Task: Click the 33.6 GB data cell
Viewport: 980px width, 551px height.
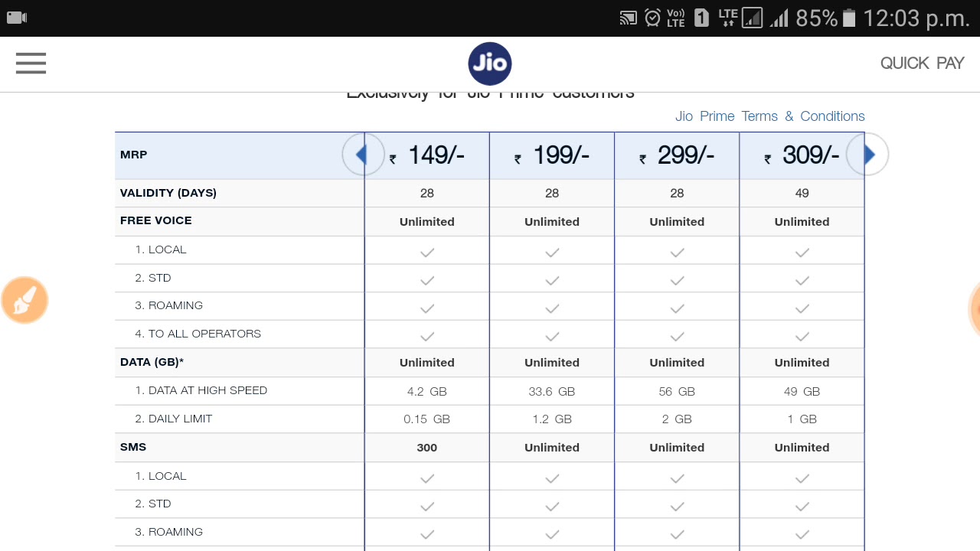Action: pyautogui.click(x=552, y=391)
